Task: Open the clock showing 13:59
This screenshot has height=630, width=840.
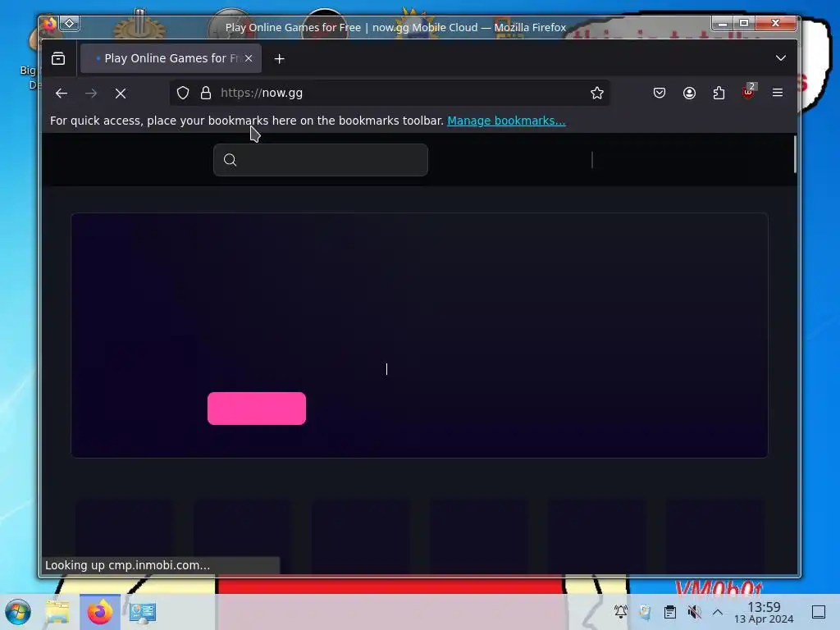Action: (x=764, y=612)
